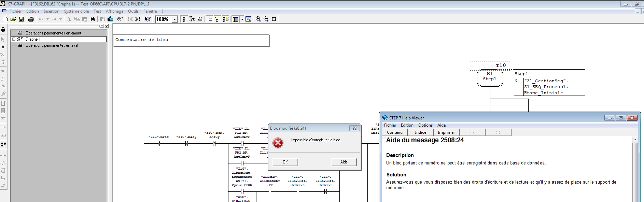Screen dimensions: 644x202
Task: Click the Open folder toolbar icon
Action: tap(13, 19)
